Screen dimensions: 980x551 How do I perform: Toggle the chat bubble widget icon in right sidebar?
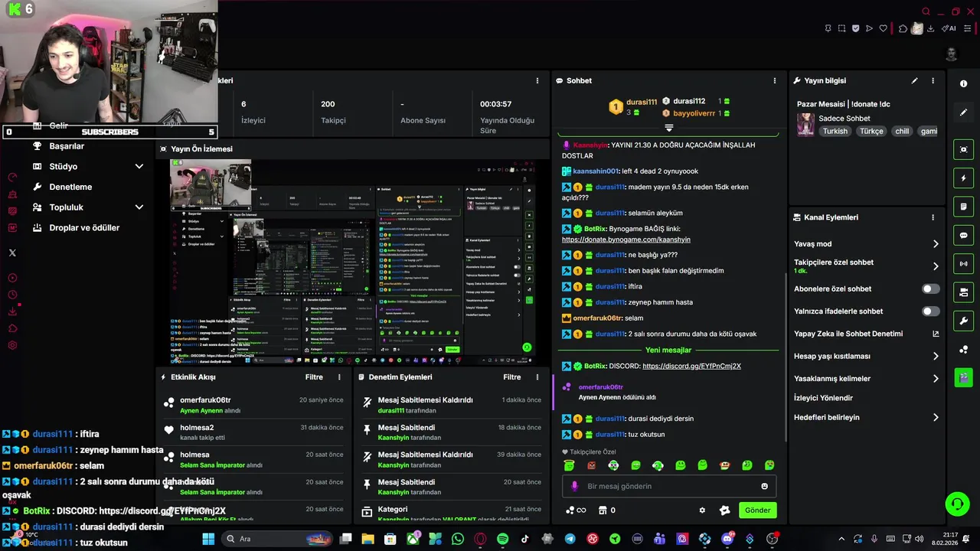pos(963,235)
